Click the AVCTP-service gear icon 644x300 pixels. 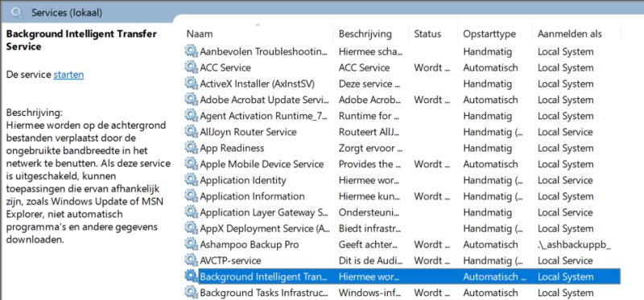click(x=191, y=261)
